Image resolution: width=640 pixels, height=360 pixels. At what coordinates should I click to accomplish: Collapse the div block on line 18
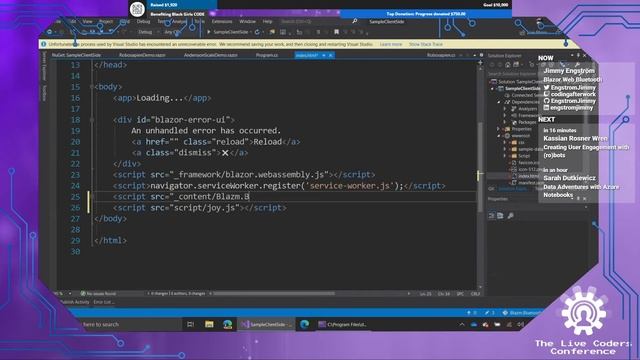92,120
